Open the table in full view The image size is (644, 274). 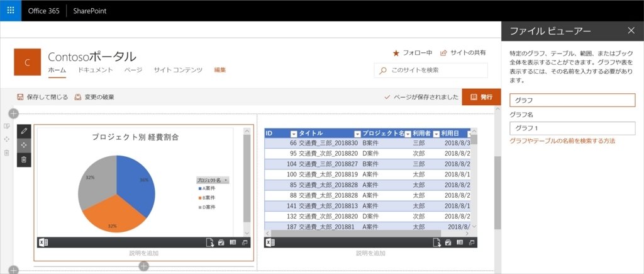click(472, 243)
